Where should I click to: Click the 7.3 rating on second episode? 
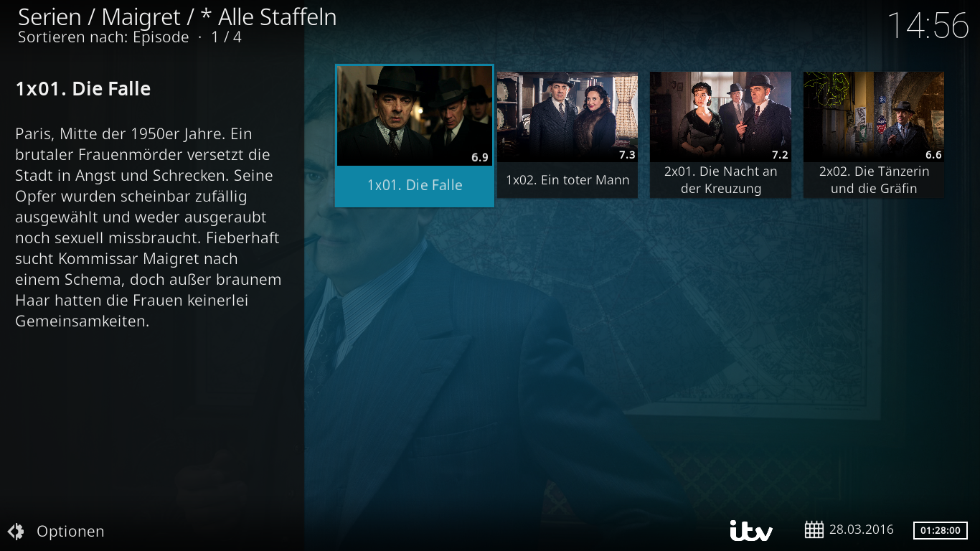coord(627,155)
